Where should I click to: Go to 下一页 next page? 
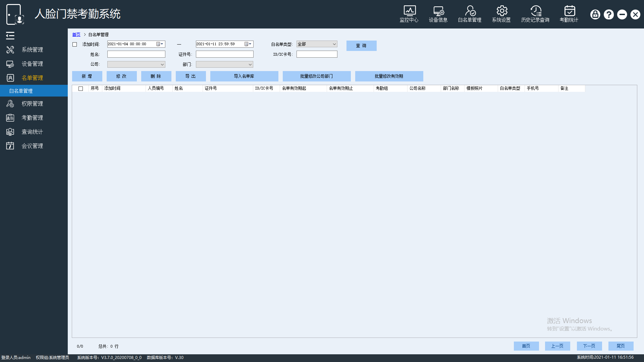click(589, 346)
